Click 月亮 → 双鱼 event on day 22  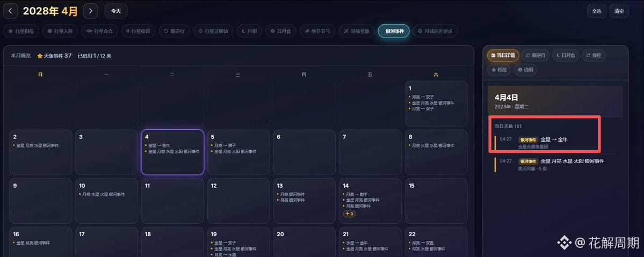[x=422, y=243]
